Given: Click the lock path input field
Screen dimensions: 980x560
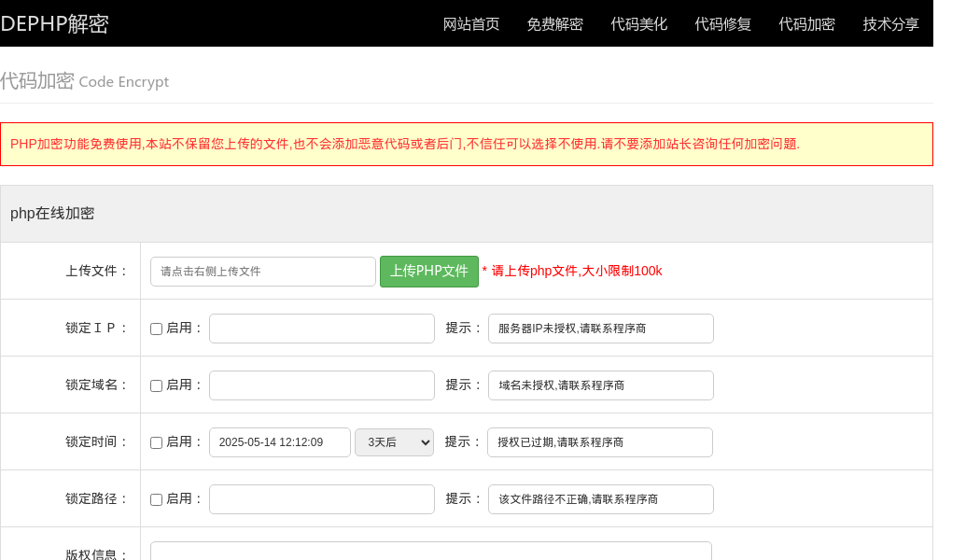Looking at the screenshot, I should click(x=322, y=499).
